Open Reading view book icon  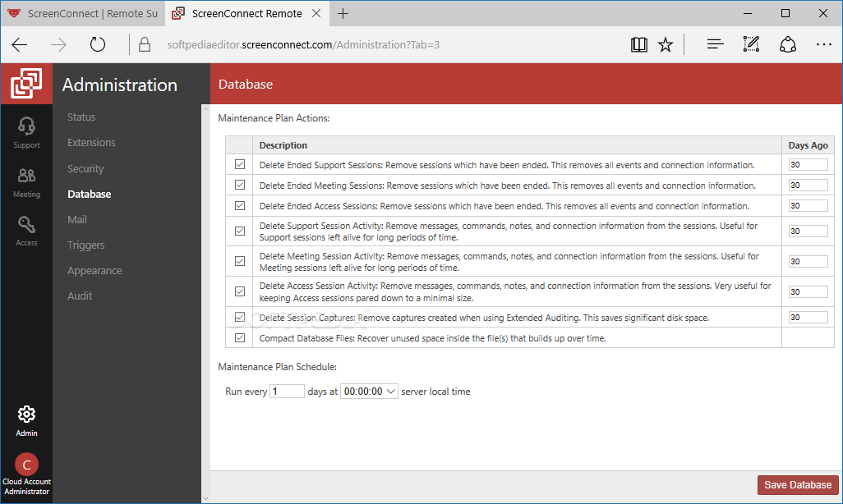638,44
